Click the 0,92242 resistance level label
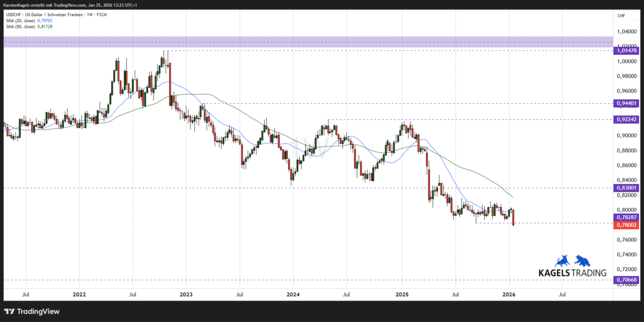The height and width of the screenshot is (322, 644). coord(626,120)
